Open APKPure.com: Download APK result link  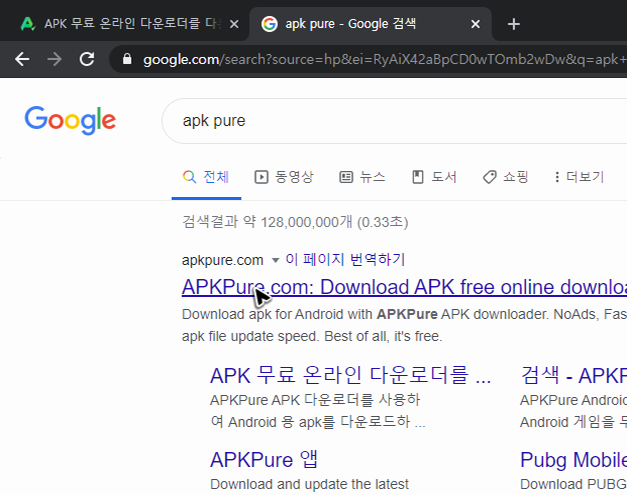click(x=404, y=287)
